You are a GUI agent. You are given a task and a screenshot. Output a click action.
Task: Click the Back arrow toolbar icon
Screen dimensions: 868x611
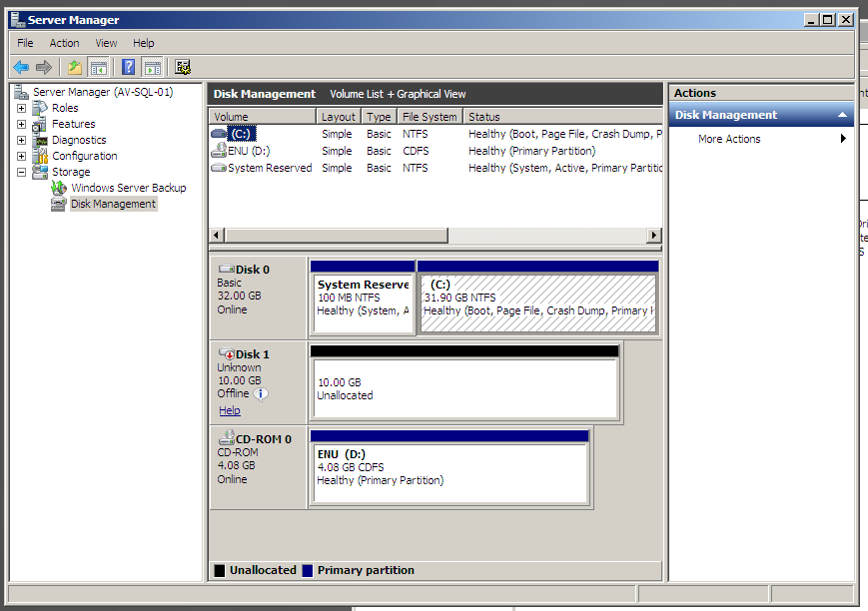(21, 68)
